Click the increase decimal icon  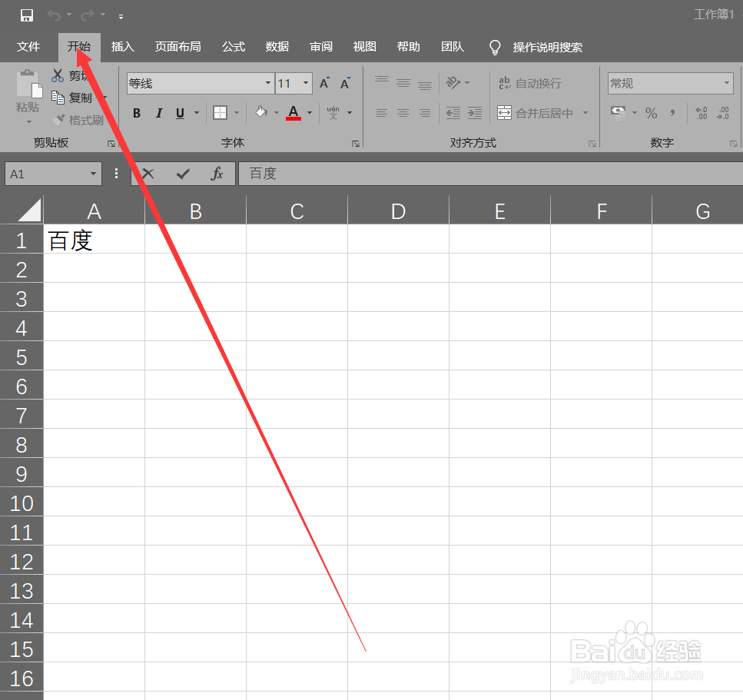coord(702,113)
